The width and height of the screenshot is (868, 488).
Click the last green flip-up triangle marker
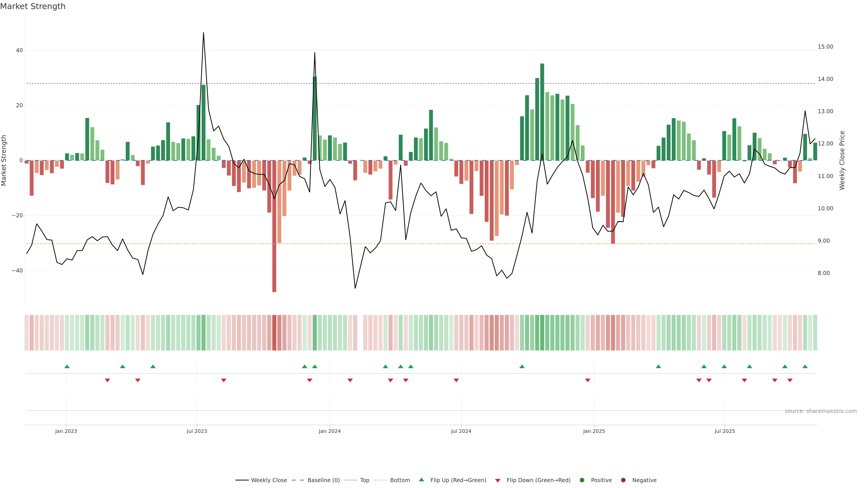(805, 366)
